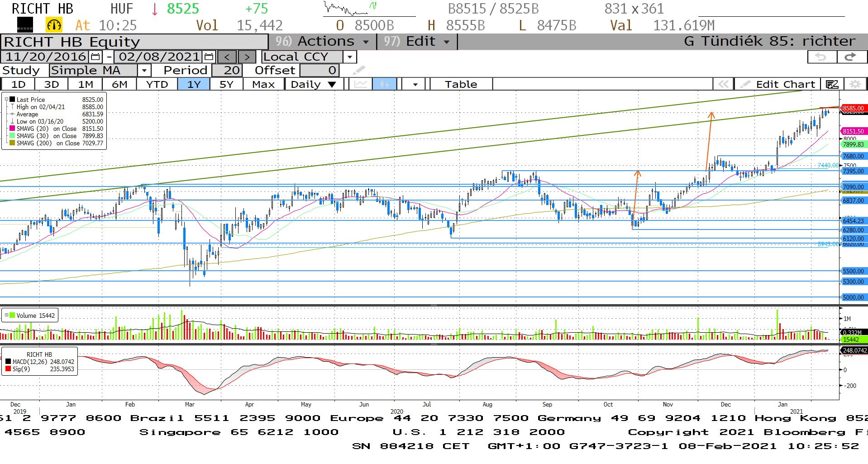Image resolution: width=868 pixels, height=464 pixels.
Task: Click the black Last Price legend swatch
Action: pyautogui.click(x=12, y=99)
